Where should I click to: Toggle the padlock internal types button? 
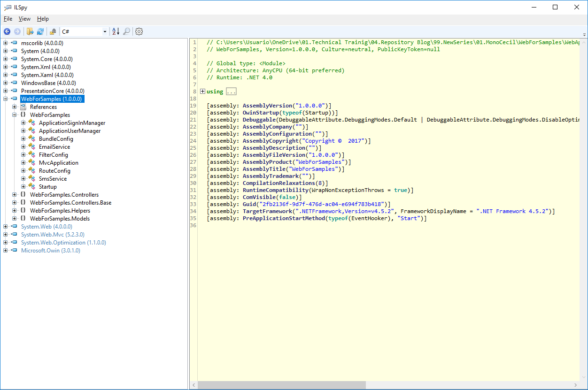pyautogui.click(x=53, y=31)
